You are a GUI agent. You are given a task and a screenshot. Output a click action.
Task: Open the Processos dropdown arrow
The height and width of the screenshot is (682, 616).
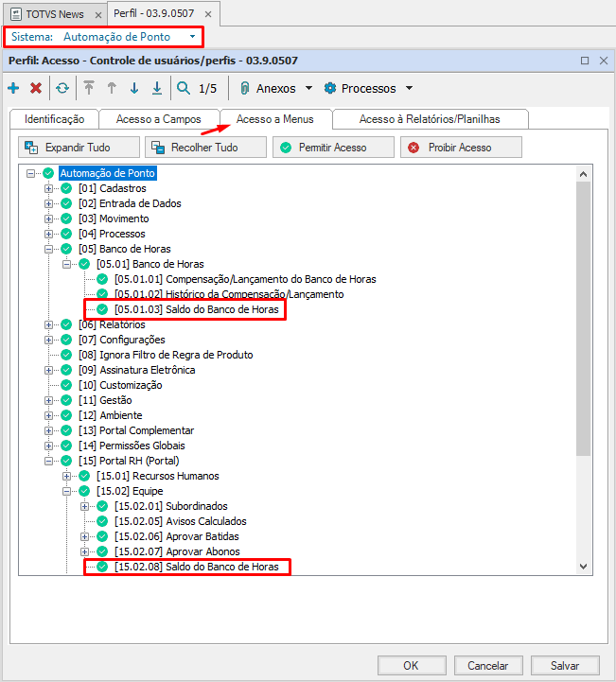point(409,88)
